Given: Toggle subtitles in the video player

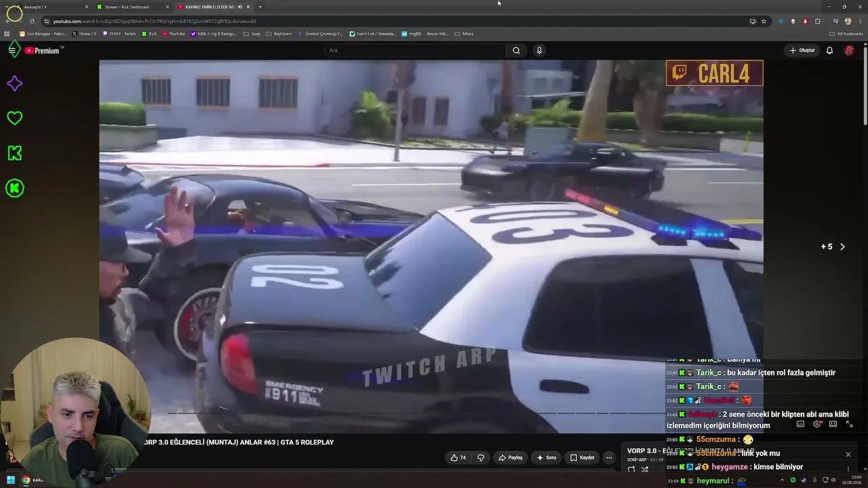Looking at the screenshot, I should pos(800,424).
